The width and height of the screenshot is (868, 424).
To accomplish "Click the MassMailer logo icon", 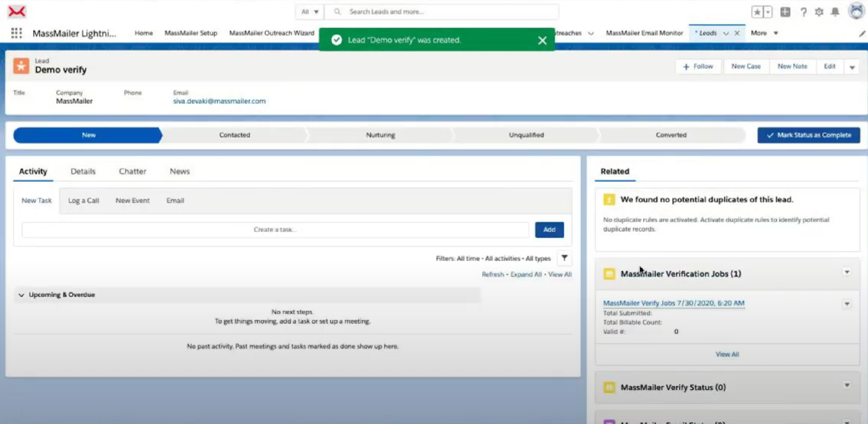I will (17, 12).
